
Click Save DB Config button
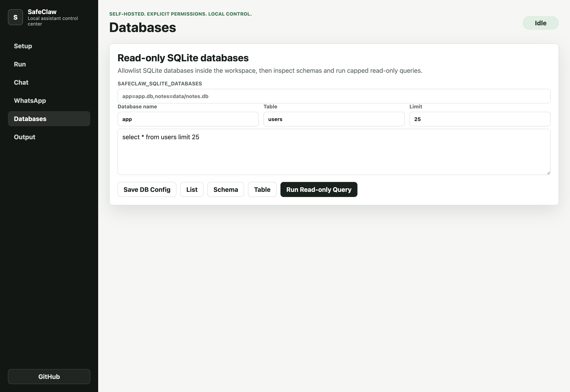[x=147, y=189]
